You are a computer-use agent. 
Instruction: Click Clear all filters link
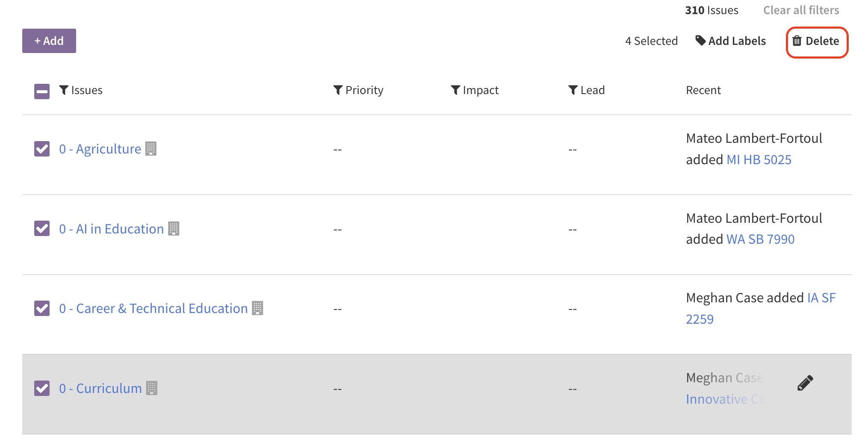[x=801, y=10]
